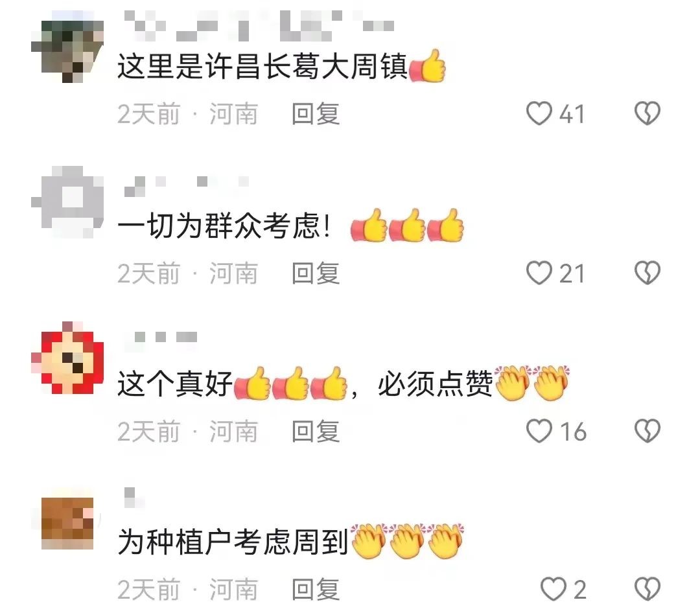
Task: Open the red cartoon avatar profile
Action: point(67,358)
